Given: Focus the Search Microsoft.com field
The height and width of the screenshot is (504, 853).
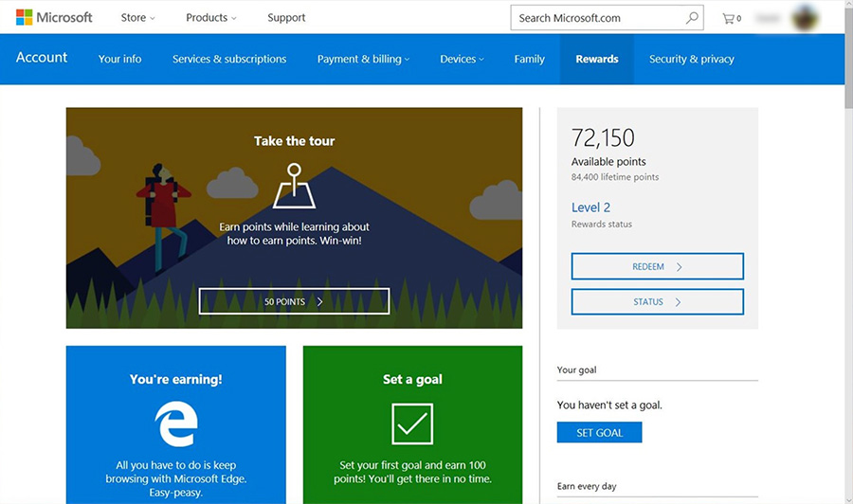Looking at the screenshot, I should [597, 17].
